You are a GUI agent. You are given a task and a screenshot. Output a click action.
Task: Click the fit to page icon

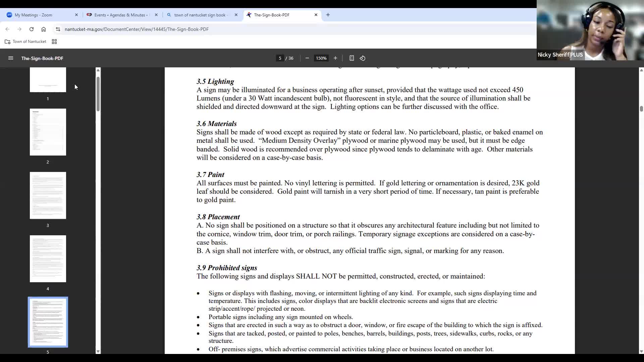point(352,58)
